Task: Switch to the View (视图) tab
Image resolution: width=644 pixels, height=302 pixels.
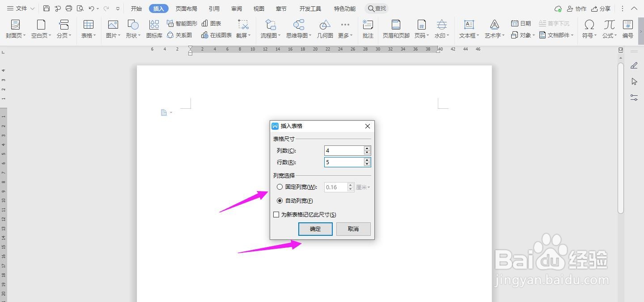Action: (x=259, y=9)
